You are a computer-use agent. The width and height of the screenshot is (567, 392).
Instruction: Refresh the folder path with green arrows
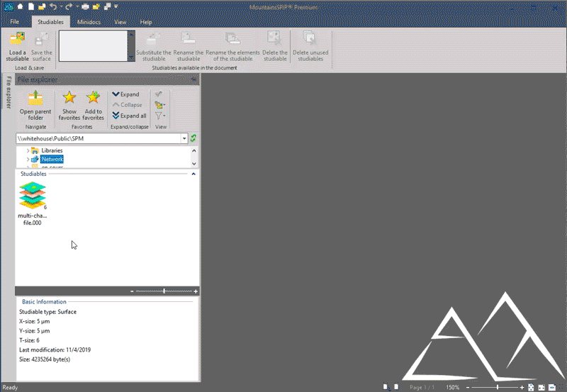coord(193,138)
